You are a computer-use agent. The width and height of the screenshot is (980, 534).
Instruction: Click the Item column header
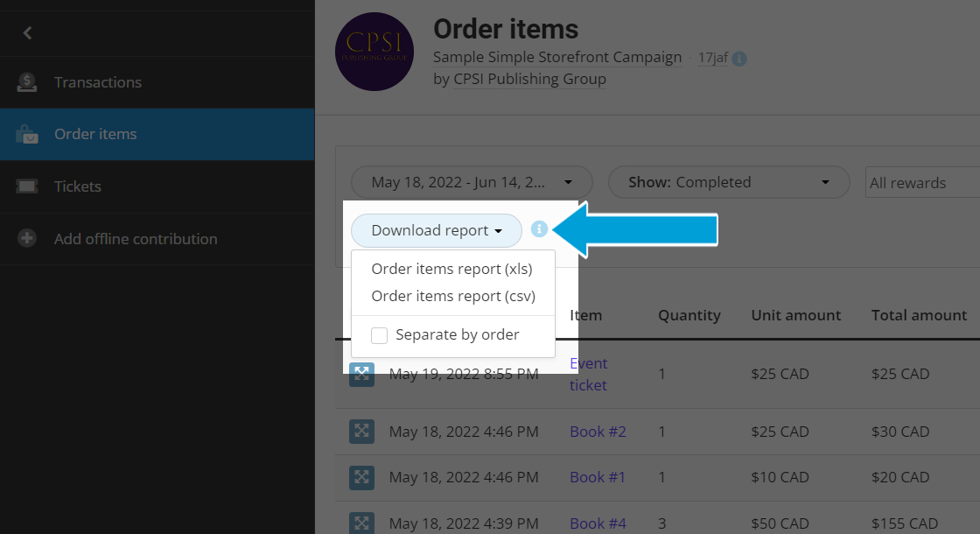(586, 315)
